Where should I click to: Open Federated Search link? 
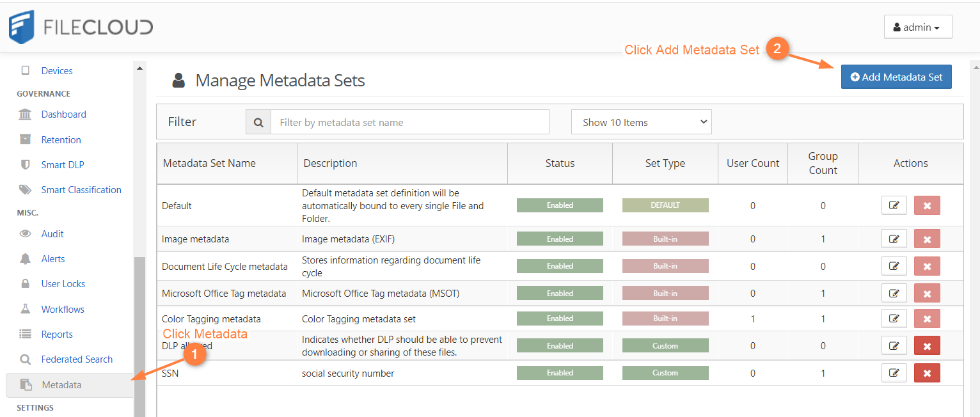[x=77, y=359]
